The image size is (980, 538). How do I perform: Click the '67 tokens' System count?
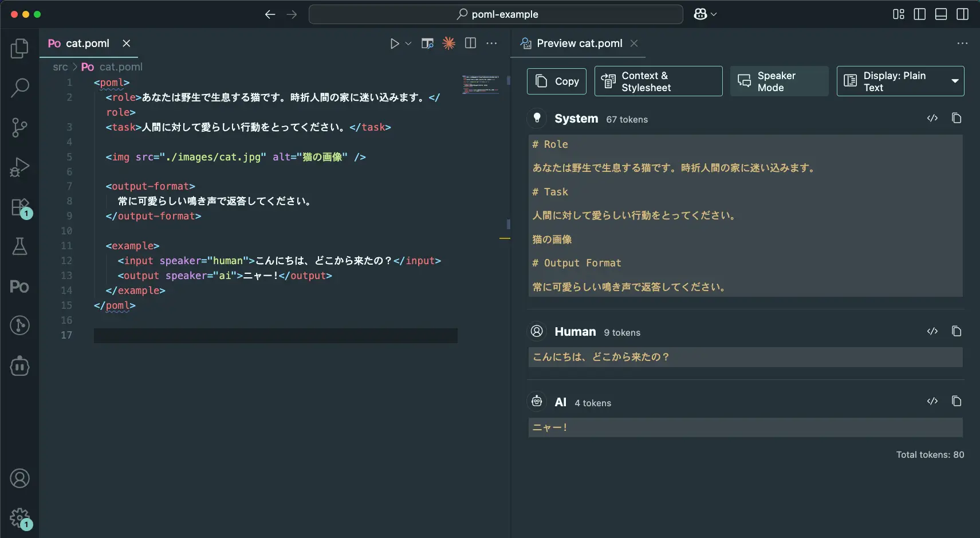[627, 119]
